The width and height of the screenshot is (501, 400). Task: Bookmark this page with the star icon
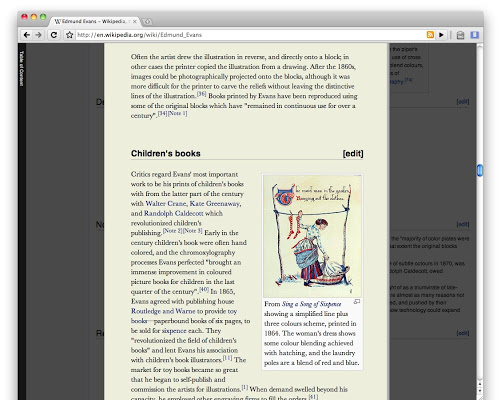[69, 35]
